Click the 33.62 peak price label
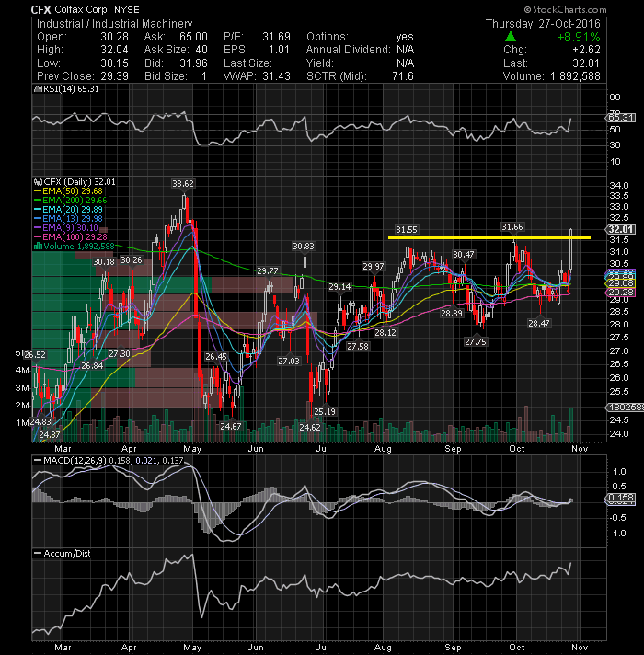The image size is (644, 655). pos(183,183)
